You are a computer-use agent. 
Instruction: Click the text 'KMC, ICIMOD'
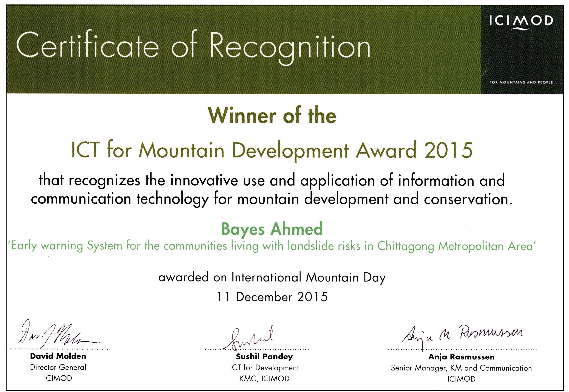click(x=264, y=379)
